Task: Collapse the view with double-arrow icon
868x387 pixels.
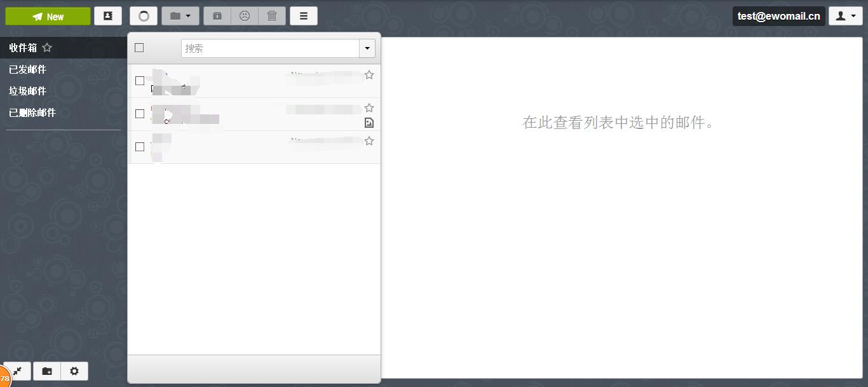Action: (x=17, y=370)
